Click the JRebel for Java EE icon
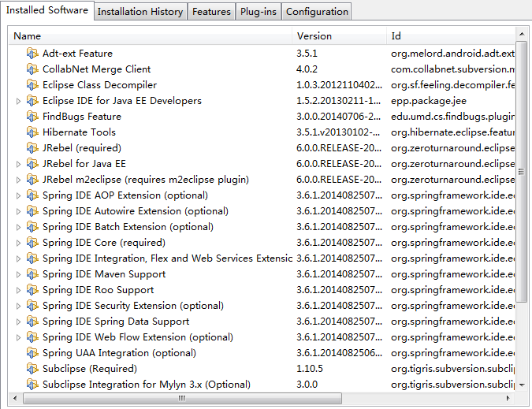 point(32,164)
